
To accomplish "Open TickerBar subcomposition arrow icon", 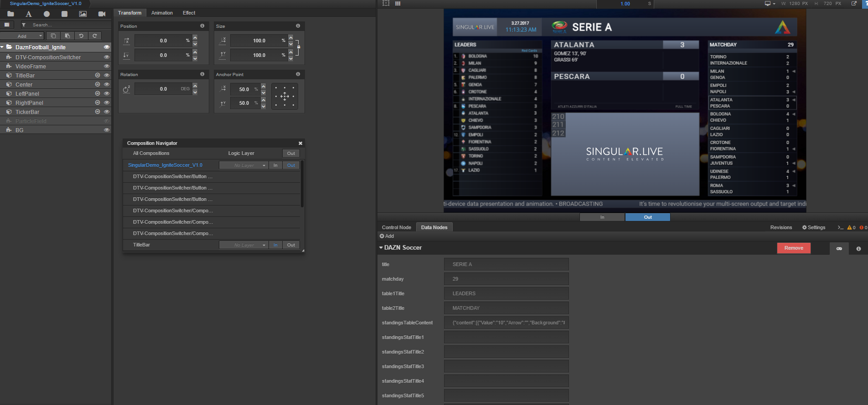I will tap(97, 112).
